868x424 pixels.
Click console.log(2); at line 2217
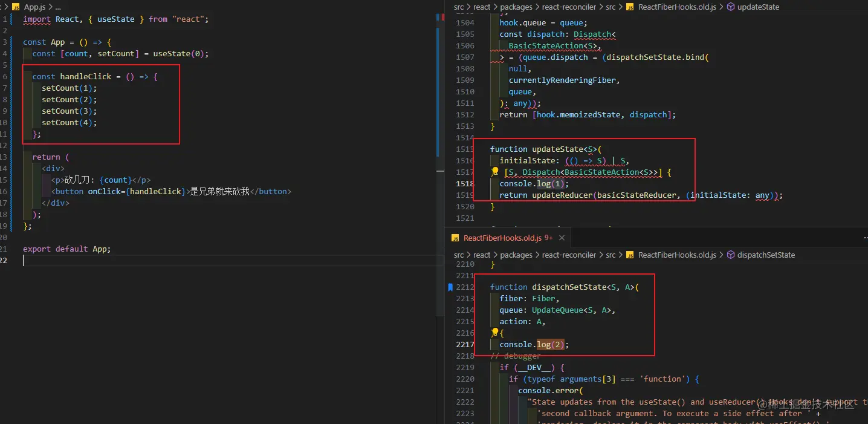(534, 345)
